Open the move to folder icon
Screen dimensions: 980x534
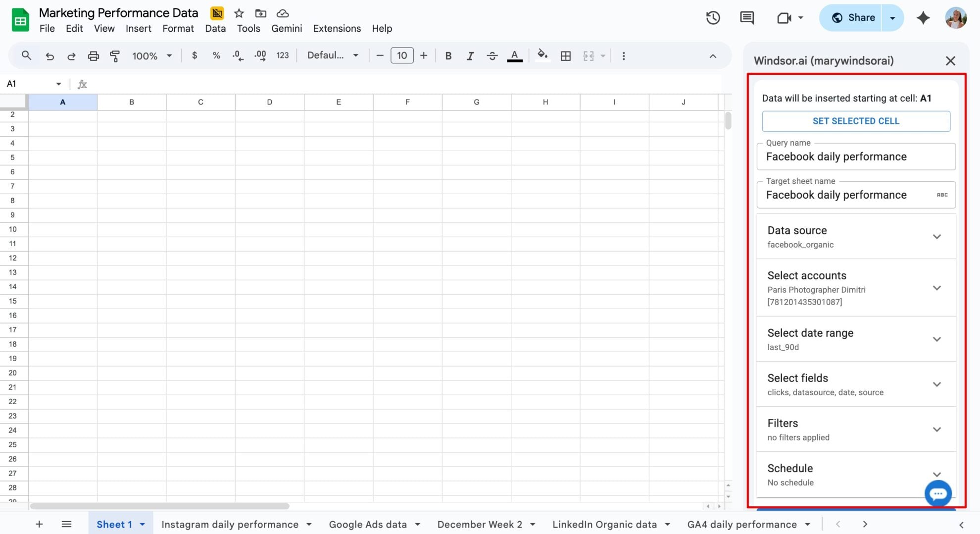pos(261,13)
